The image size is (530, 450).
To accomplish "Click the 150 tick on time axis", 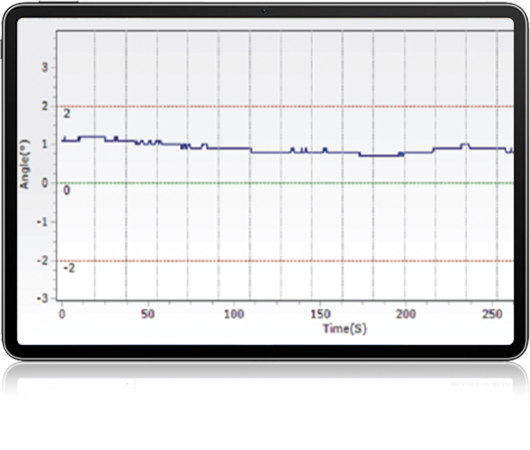I will [x=320, y=314].
